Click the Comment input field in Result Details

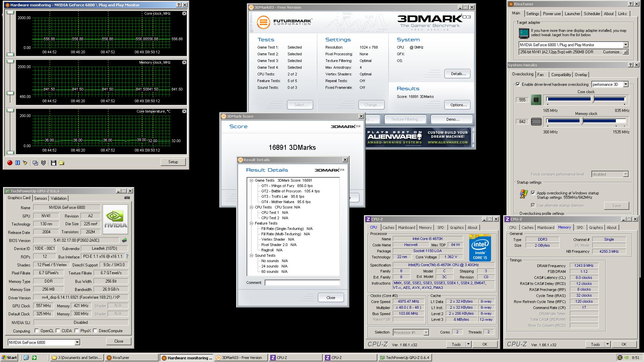[302, 283]
